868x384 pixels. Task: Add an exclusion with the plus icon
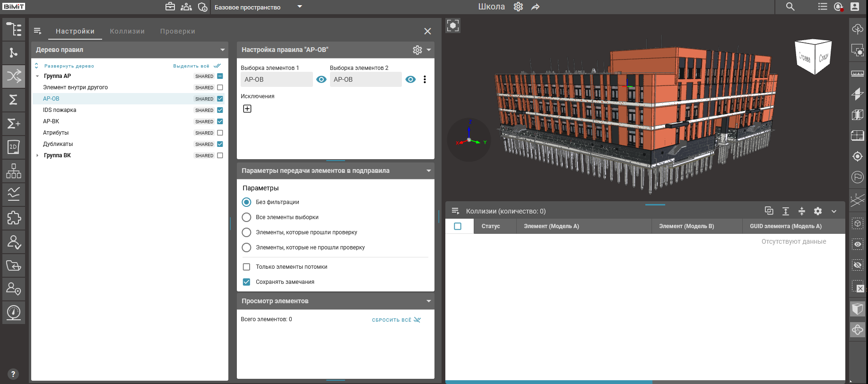tap(247, 109)
